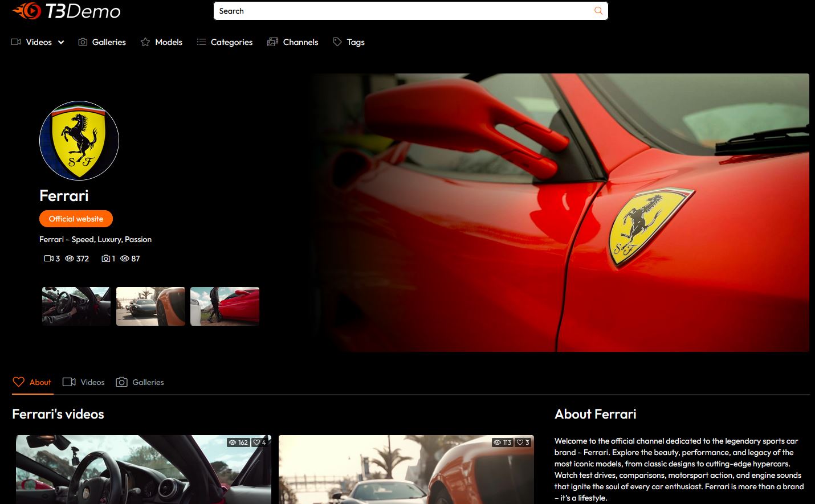Click the heart likes badge on second video

(x=523, y=442)
